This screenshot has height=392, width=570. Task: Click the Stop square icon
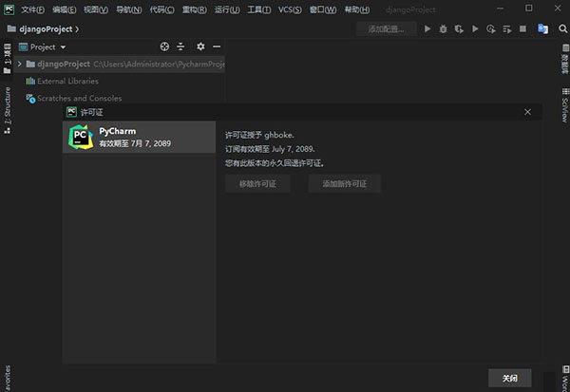(x=522, y=28)
